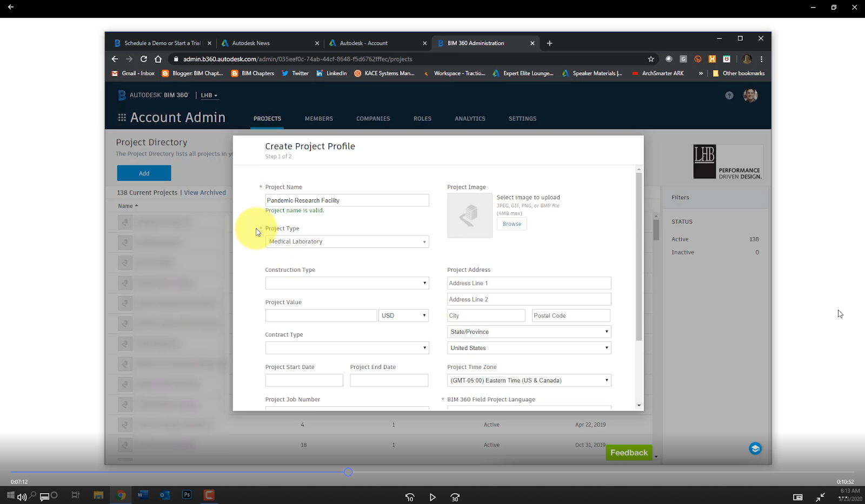This screenshot has height=504, width=865.
Task: Open Chrome's home page button
Action: pos(158,59)
